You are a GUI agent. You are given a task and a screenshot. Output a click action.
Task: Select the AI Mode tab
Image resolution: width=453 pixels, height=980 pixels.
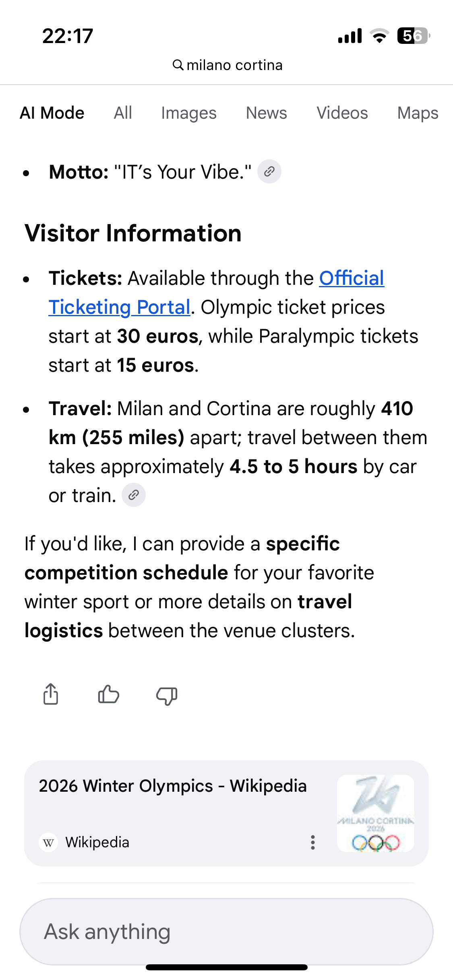[x=52, y=113]
